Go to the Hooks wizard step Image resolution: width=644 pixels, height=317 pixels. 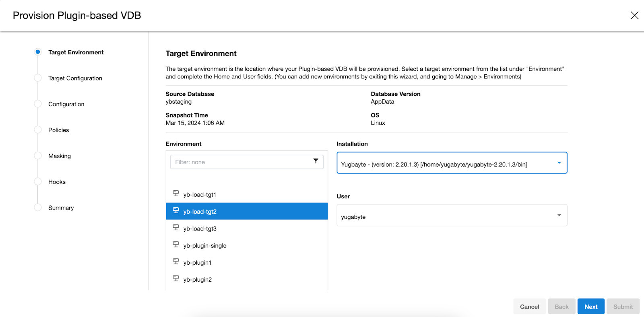click(57, 182)
